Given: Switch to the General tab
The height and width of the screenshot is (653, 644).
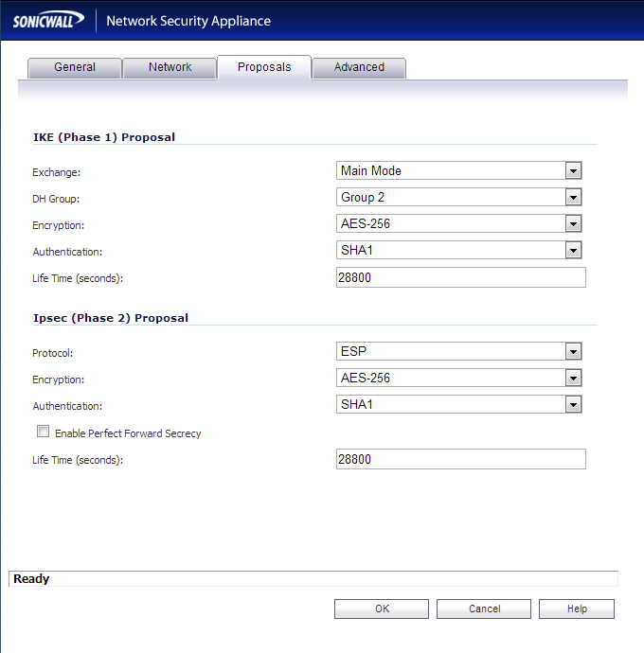Looking at the screenshot, I should pos(75,67).
